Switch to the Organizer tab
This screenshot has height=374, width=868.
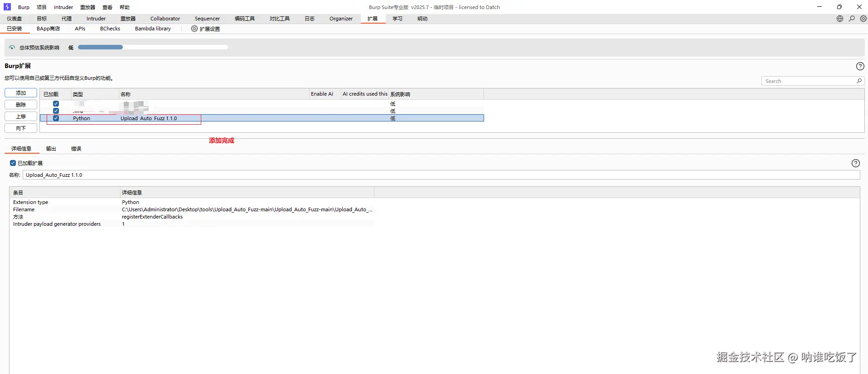coord(341,19)
